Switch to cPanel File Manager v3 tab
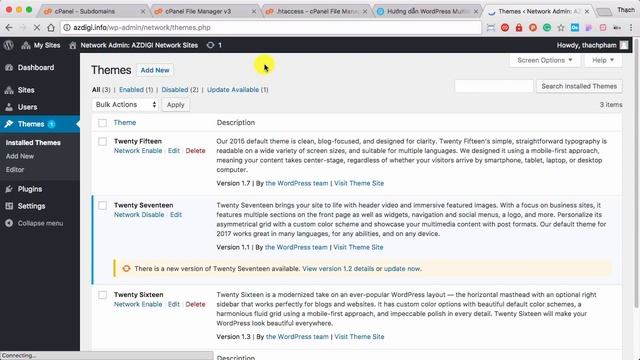The image size is (640, 360). pos(204,11)
